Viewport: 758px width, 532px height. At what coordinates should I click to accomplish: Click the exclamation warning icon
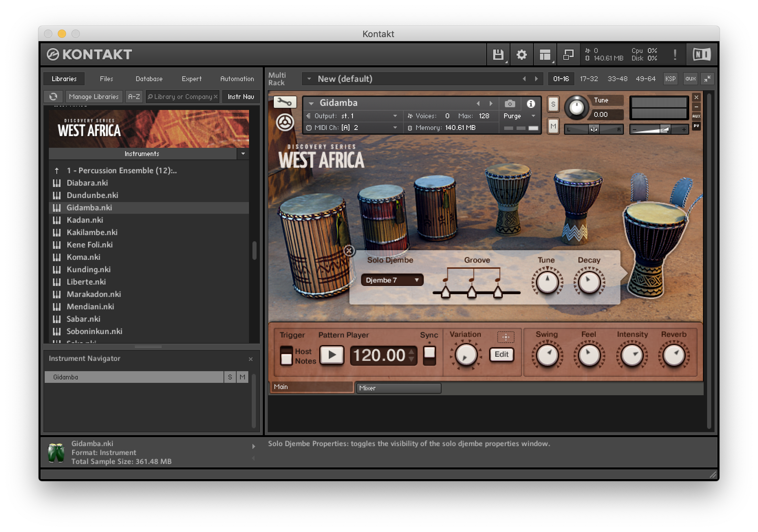pos(675,55)
